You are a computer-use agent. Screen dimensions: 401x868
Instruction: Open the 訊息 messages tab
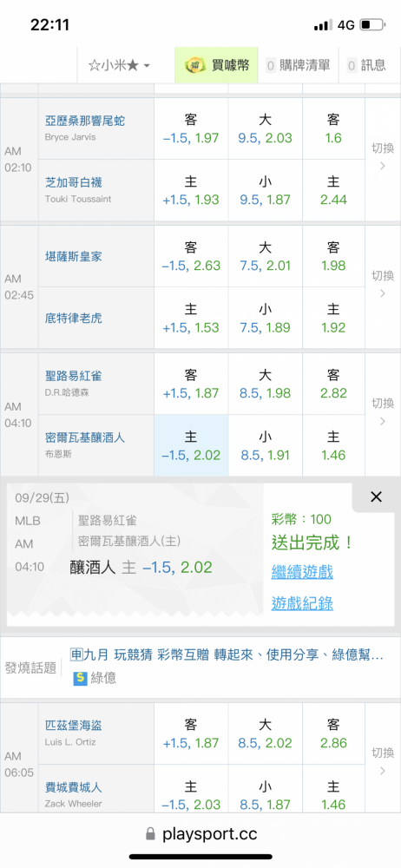click(x=366, y=65)
